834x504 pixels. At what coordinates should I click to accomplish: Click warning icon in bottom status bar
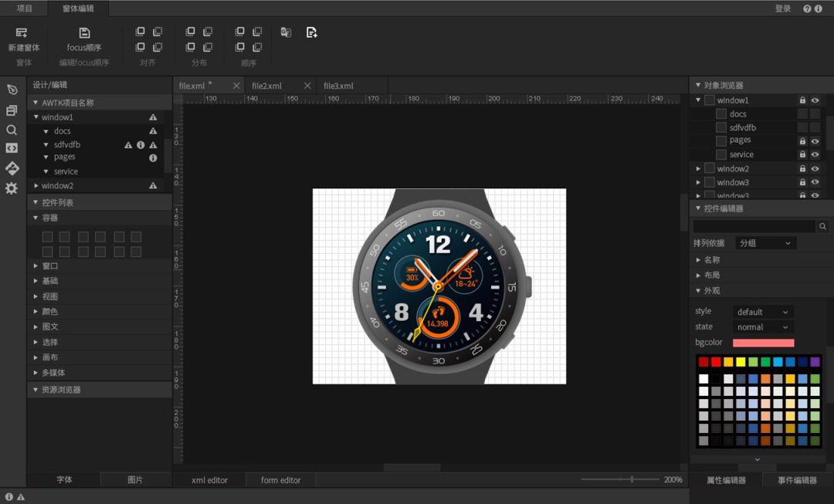[x=21, y=496]
